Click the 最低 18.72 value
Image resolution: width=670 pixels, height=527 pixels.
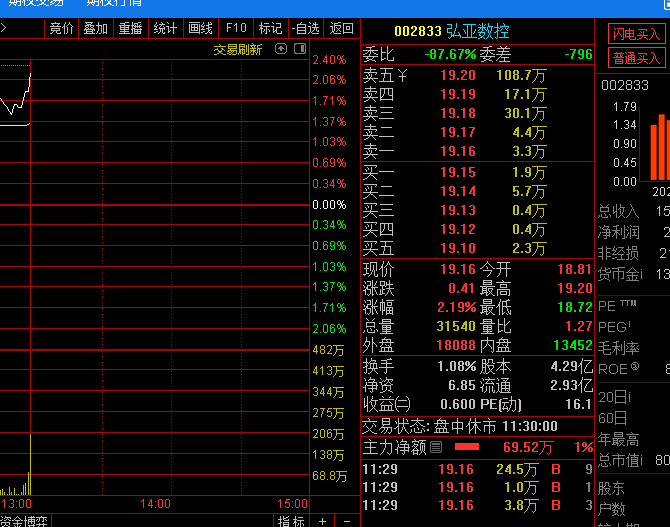click(x=575, y=307)
